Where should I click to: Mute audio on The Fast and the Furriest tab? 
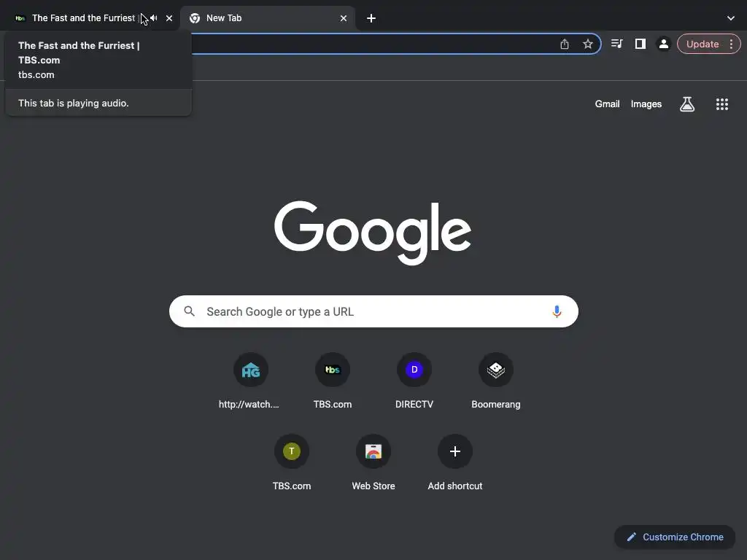(x=154, y=18)
